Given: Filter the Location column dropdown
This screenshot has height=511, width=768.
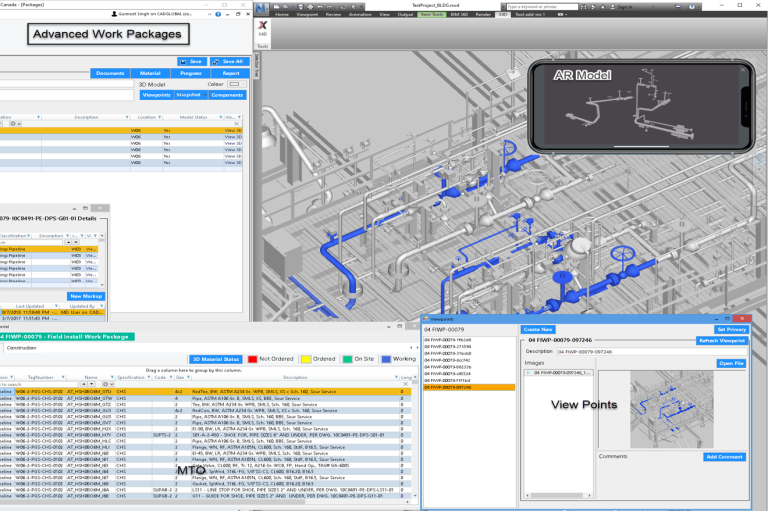Looking at the screenshot, I should click(159, 117).
